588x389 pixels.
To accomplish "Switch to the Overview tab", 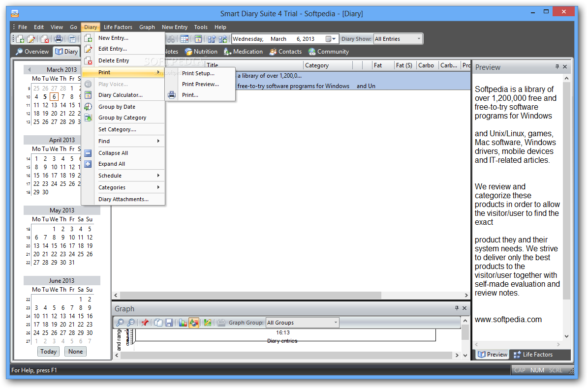I will click(x=32, y=52).
